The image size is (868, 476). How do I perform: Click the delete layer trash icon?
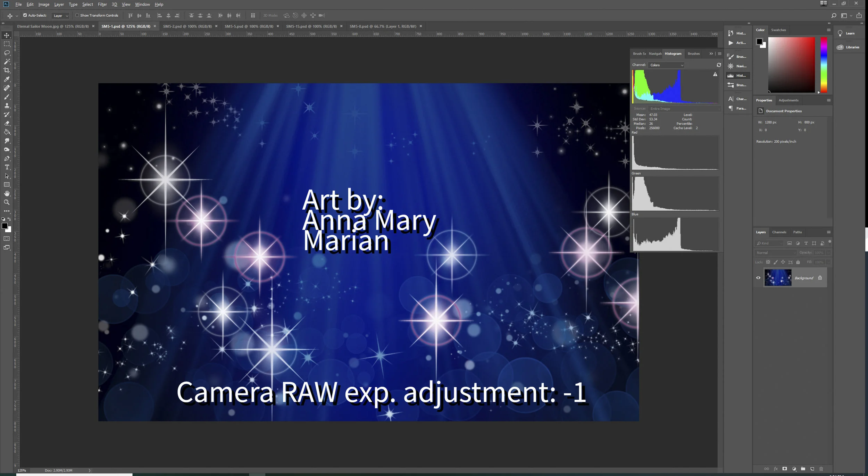(x=821, y=469)
